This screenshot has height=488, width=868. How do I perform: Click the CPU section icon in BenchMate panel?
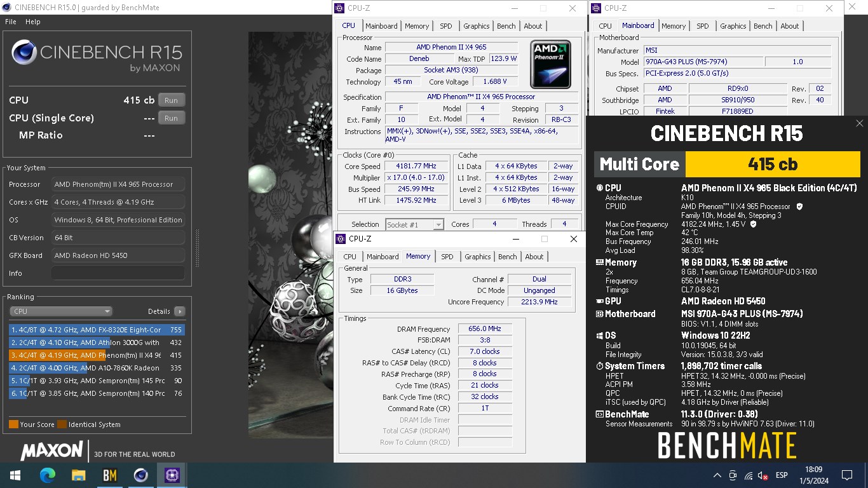(x=599, y=188)
